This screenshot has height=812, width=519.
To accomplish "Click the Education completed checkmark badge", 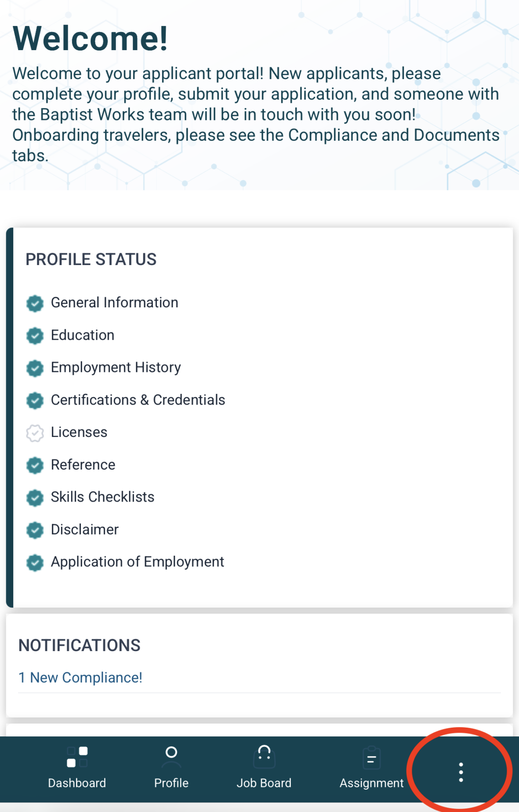I will (x=35, y=336).
